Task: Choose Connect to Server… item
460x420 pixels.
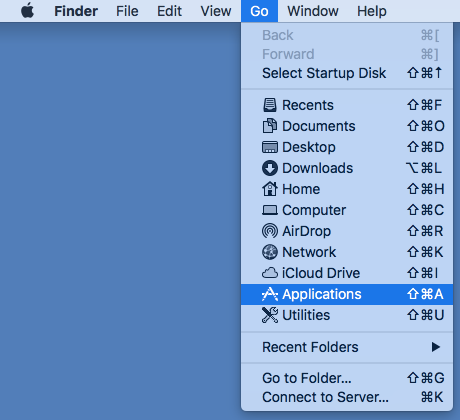Action: (x=347, y=397)
